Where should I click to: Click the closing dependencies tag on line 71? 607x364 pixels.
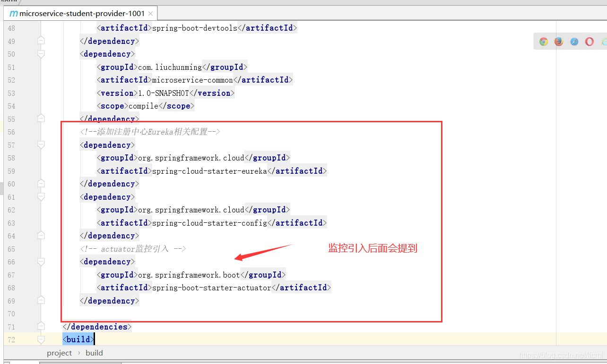[x=97, y=326]
